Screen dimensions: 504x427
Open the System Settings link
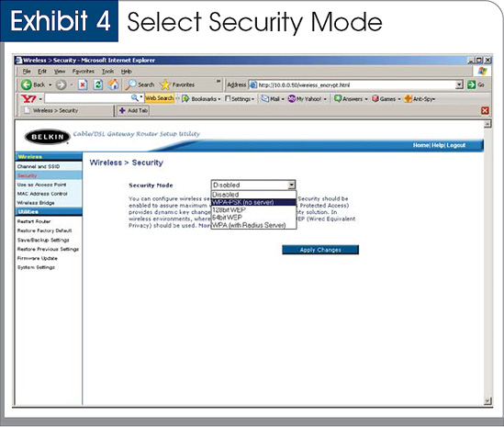pyautogui.click(x=36, y=267)
